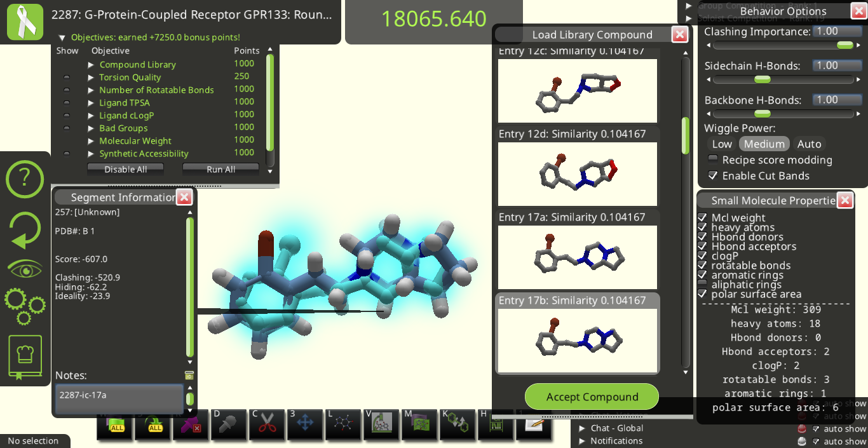Screen dimensions: 868x448
Task: Expand the Synthetic Accessibility objective
Action: pos(92,154)
